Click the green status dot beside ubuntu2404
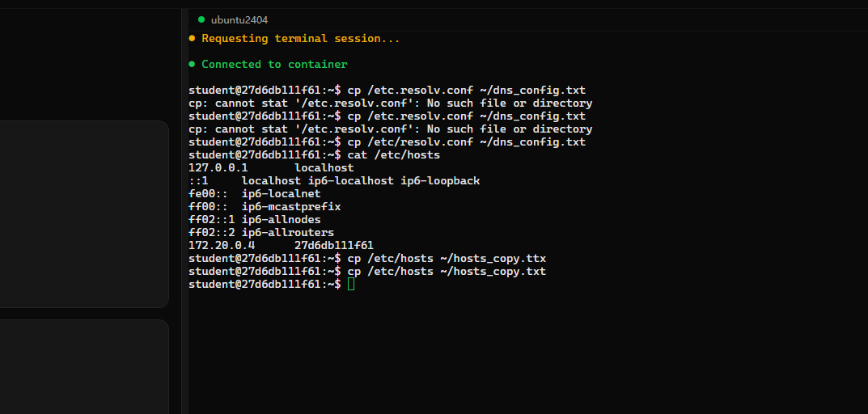This screenshot has width=868, height=414. [201, 19]
